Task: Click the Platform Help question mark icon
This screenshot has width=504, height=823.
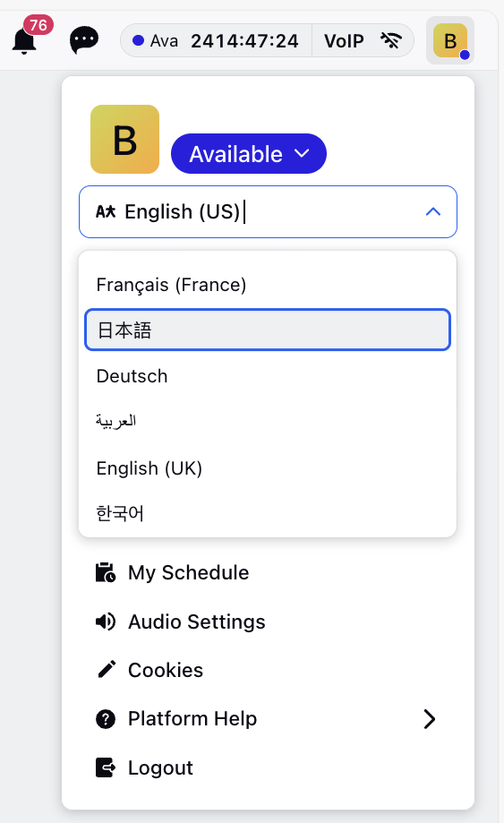Action: [106, 718]
